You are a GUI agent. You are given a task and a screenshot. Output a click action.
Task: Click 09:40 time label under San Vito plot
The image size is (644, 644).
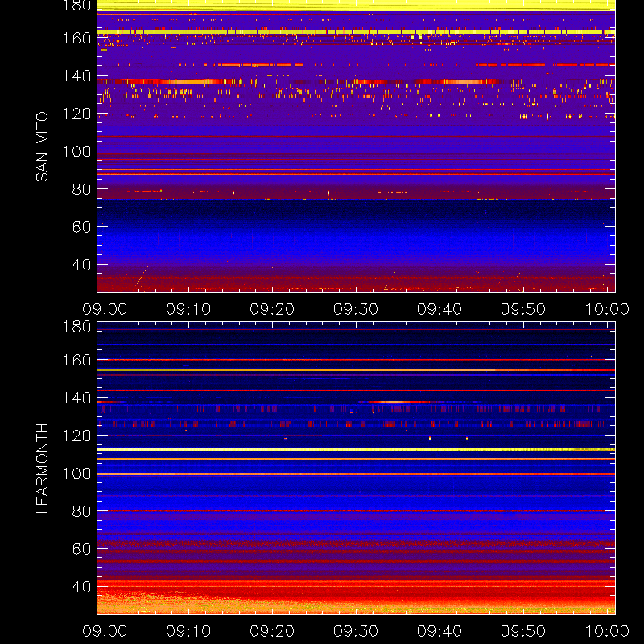point(440,309)
